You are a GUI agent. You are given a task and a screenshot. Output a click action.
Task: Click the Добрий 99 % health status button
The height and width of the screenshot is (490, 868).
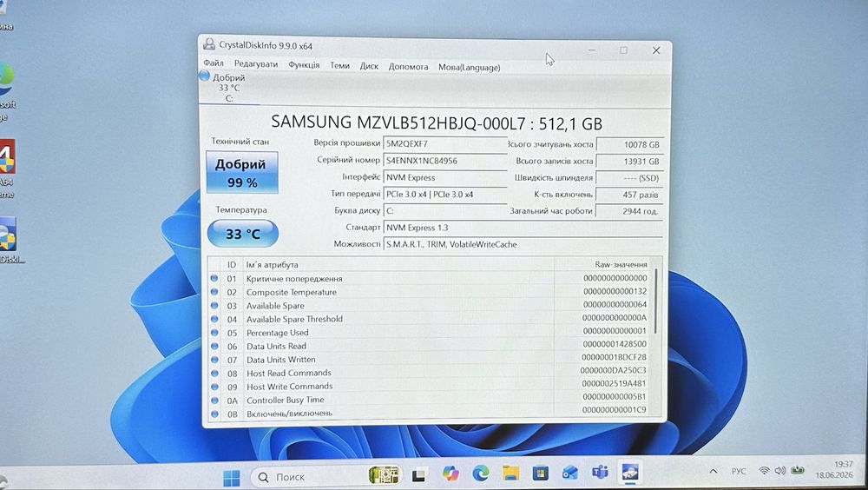click(241, 173)
